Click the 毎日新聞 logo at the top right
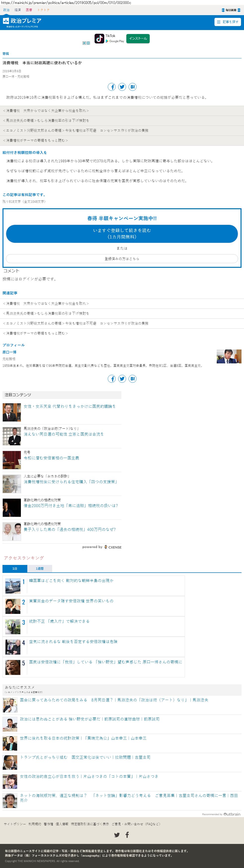The height and width of the screenshot is (868, 244). click(x=231, y=10)
